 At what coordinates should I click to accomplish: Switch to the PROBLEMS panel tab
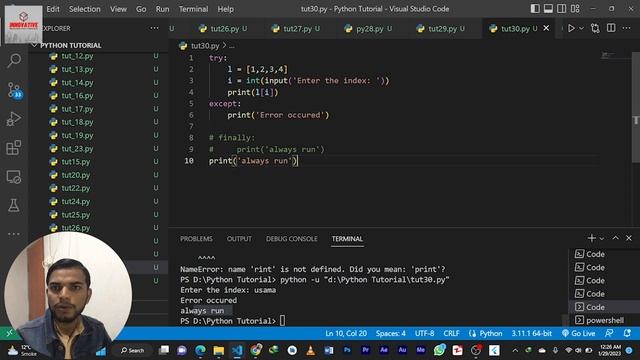(196, 239)
